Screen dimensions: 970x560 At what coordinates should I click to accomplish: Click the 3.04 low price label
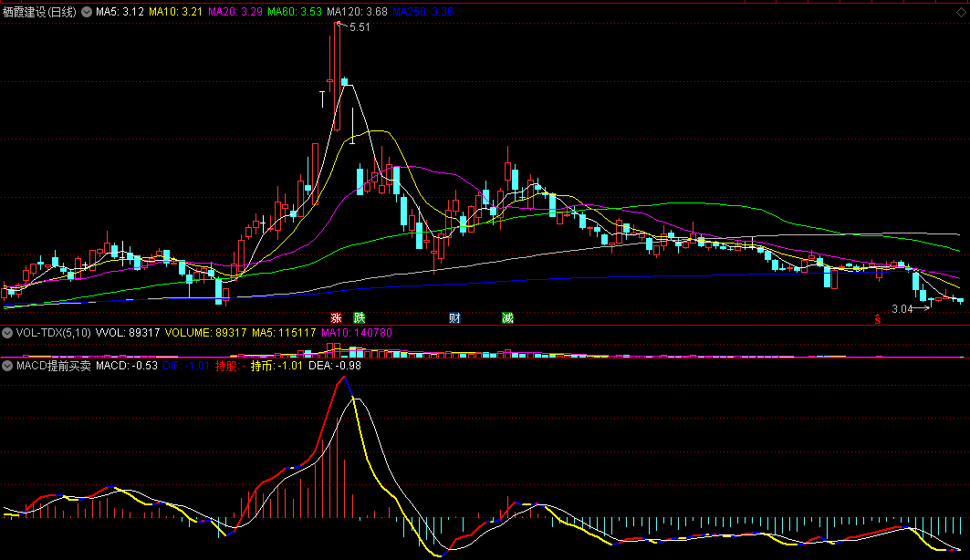902,309
